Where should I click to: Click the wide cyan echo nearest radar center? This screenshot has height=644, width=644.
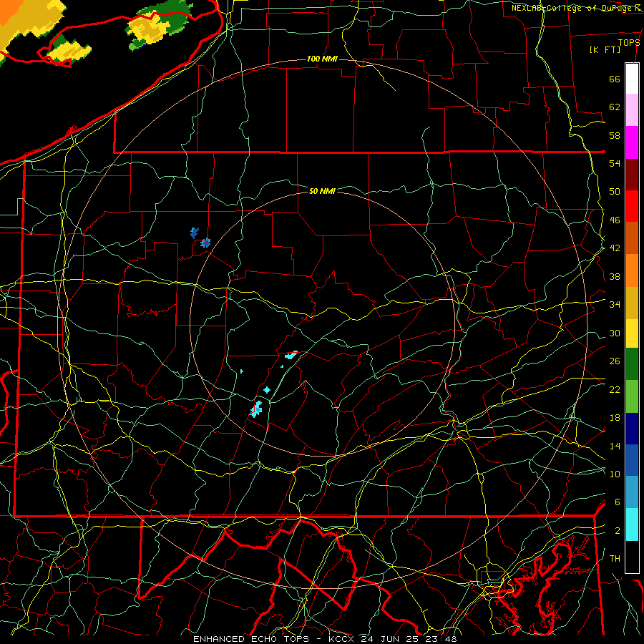point(291,355)
